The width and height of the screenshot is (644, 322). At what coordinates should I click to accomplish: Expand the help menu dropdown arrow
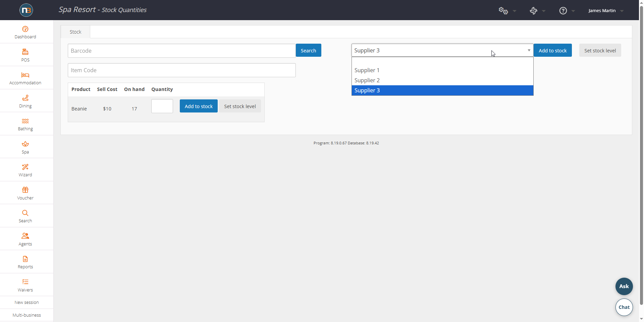tap(573, 11)
